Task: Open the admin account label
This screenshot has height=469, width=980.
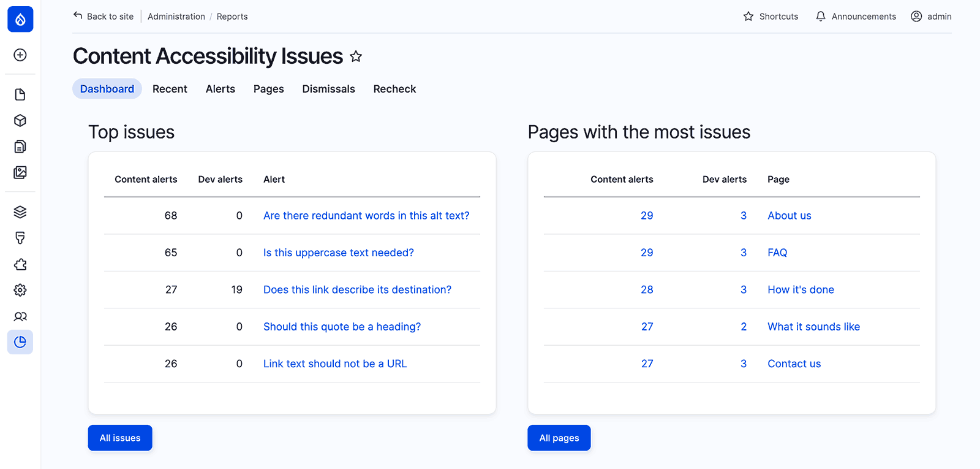Action: pyautogui.click(x=940, y=17)
